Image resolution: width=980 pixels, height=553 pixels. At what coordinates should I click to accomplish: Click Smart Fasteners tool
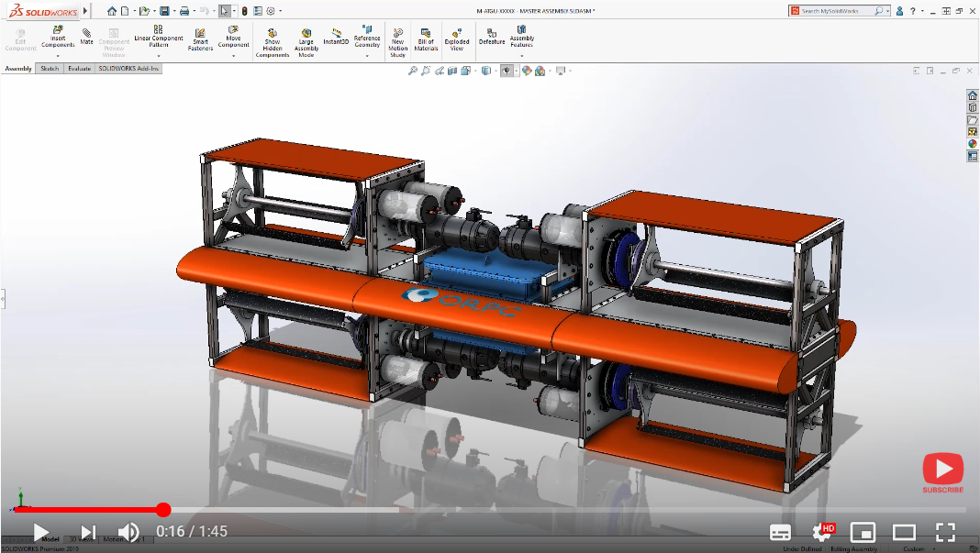click(x=200, y=39)
